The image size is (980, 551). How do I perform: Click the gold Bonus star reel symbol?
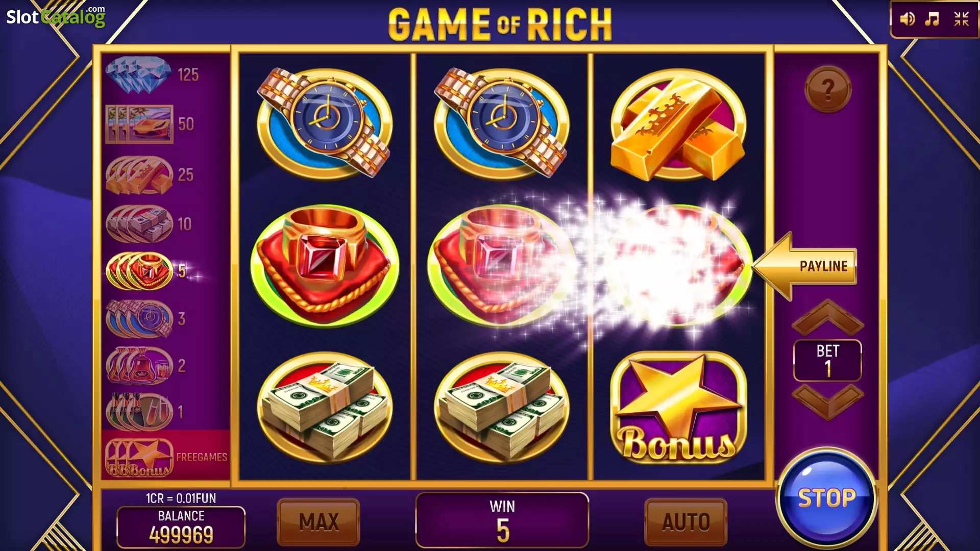click(x=678, y=408)
